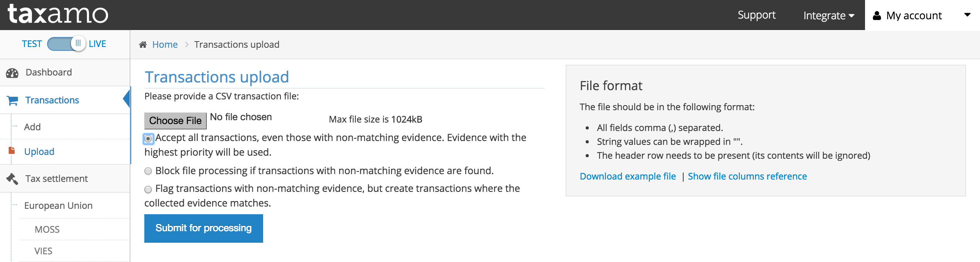The height and width of the screenshot is (262, 980).
Task: Click the Tax settlement gavel icon
Action: coord(12,179)
